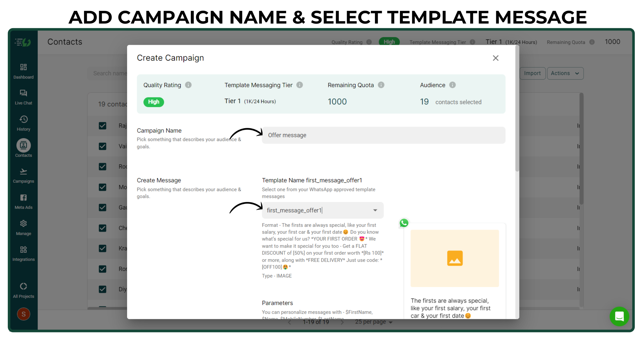This screenshot has height=362, width=644.
Task: Toggle checkbox for first listed contact
Action: pos(103,126)
